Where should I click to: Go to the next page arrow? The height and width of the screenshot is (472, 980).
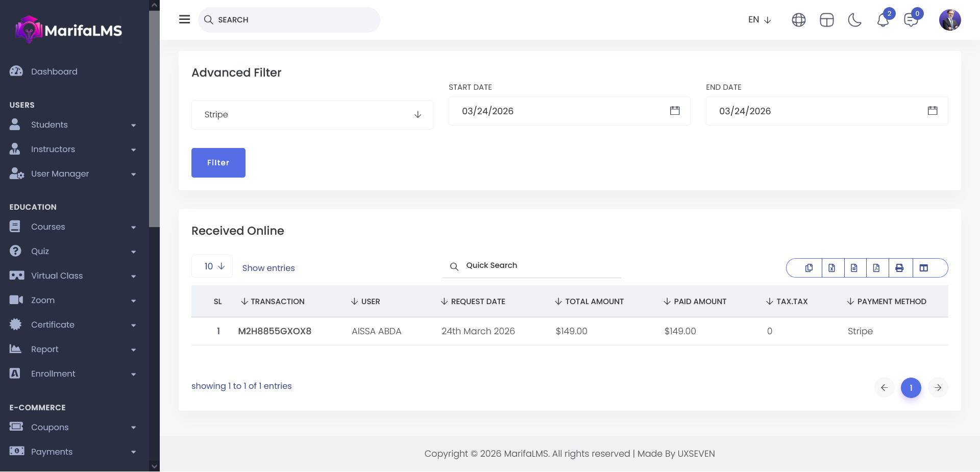938,388
